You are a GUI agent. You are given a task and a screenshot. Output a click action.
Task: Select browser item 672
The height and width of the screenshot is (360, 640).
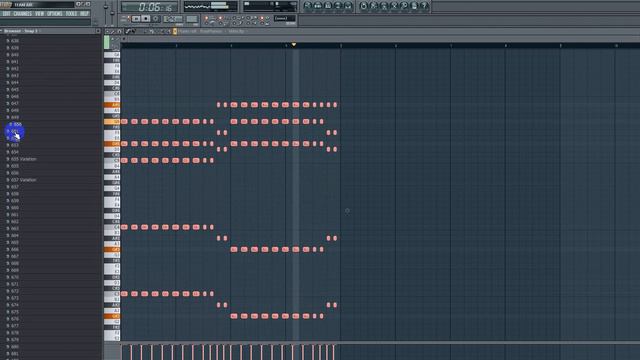pyautogui.click(x=12, y=291)
